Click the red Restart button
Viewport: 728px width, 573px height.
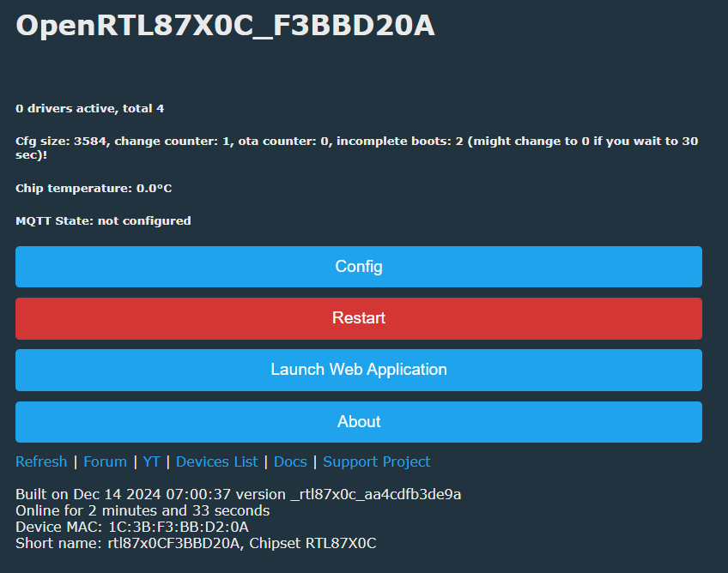359,318
